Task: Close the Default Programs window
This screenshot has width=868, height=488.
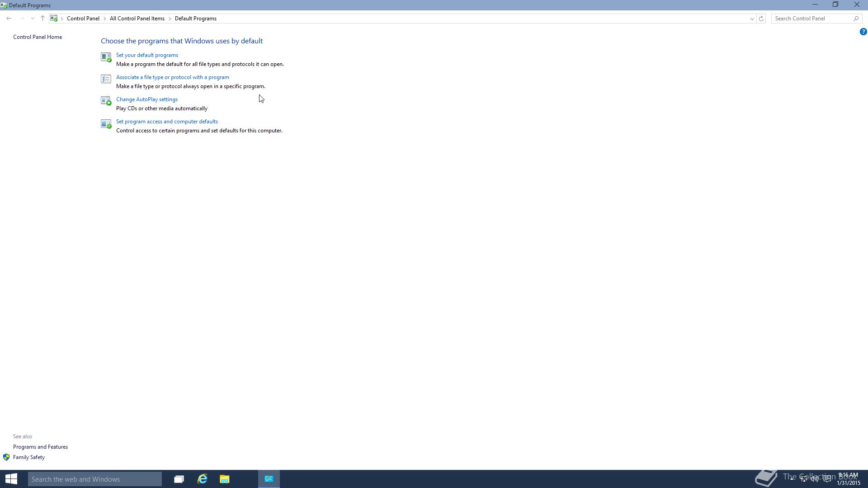Action: click(x=857, y=5)
